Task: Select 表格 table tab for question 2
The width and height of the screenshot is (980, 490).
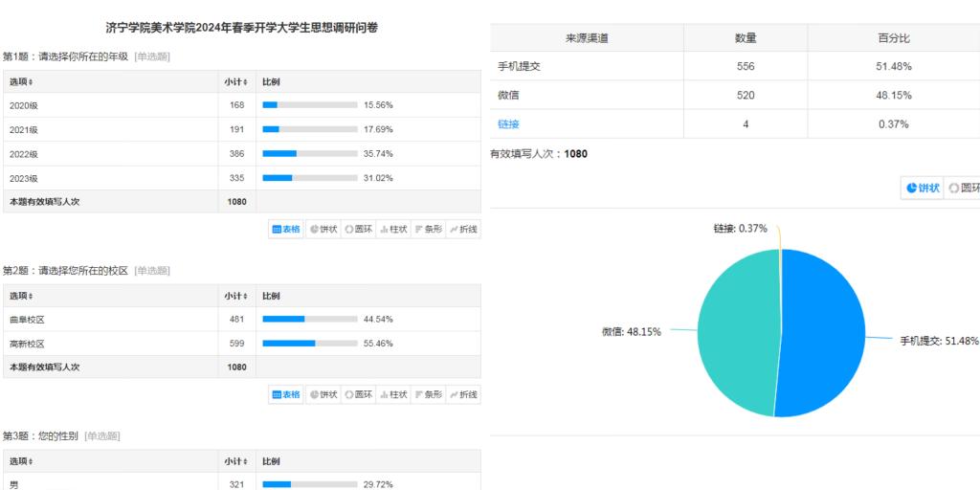Action: (x=287, y=394)
